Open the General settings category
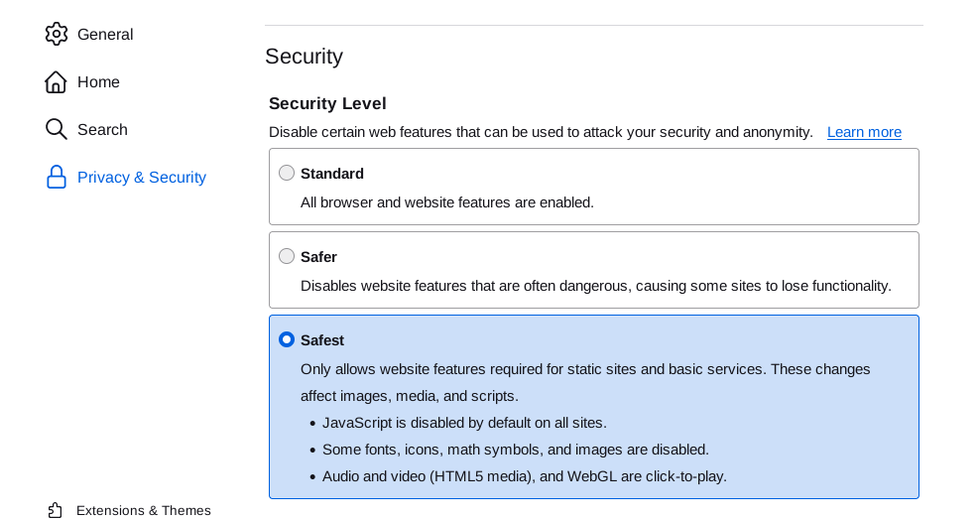The image size is (980, 520). 105,35
